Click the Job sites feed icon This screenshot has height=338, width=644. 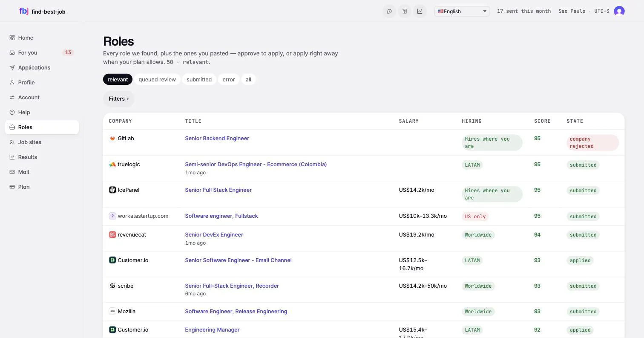pos(12,142)
